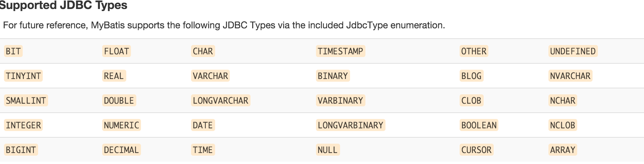Select the INTEGER code tag
This screenshot has height=164, width=644.
point(23,125)
